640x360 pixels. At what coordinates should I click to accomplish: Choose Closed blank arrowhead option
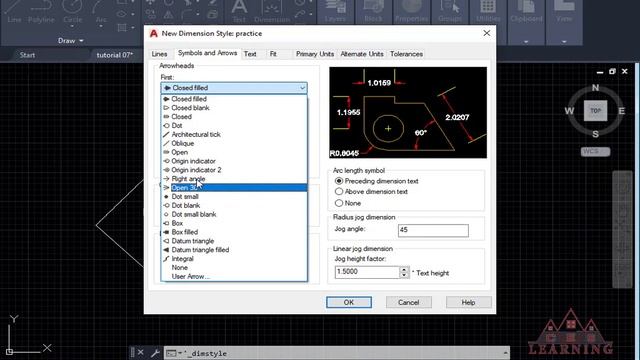tap(234, 108)
